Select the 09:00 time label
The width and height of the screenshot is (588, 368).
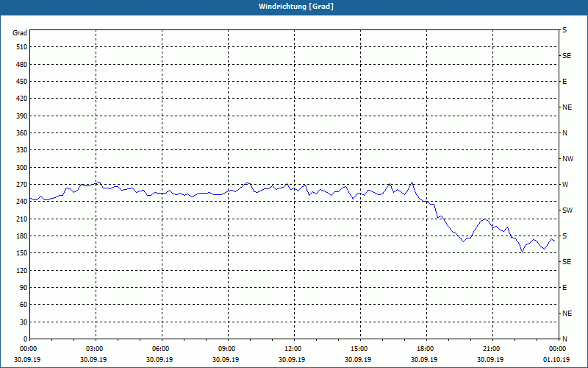click(228, 349)
